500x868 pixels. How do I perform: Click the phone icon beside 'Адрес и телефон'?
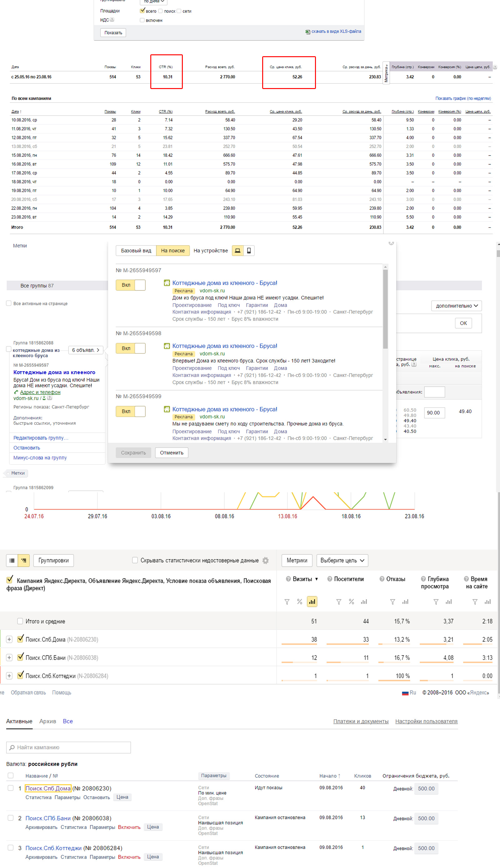[x=16, y=392]
